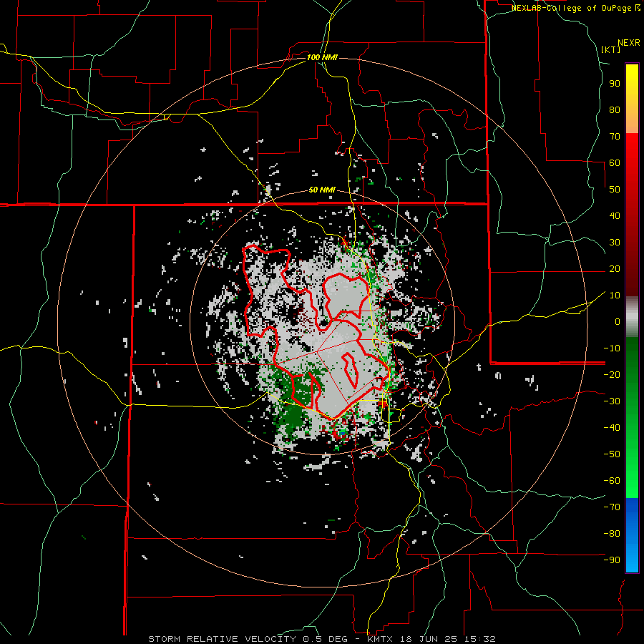Click the "15:32" timestamp text
Screen dimensions: 644x644
pyautogui.click(x=481, y=639)
